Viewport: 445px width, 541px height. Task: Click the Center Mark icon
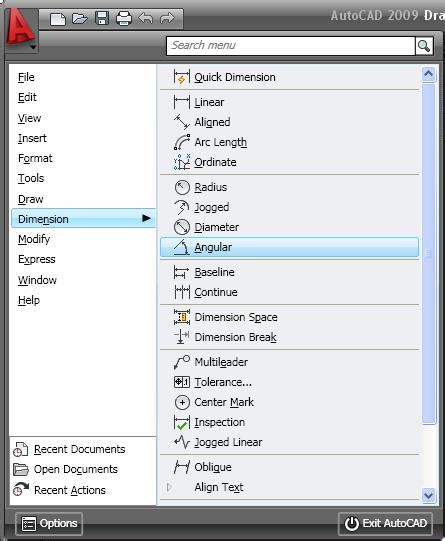(x=182, y=402)
